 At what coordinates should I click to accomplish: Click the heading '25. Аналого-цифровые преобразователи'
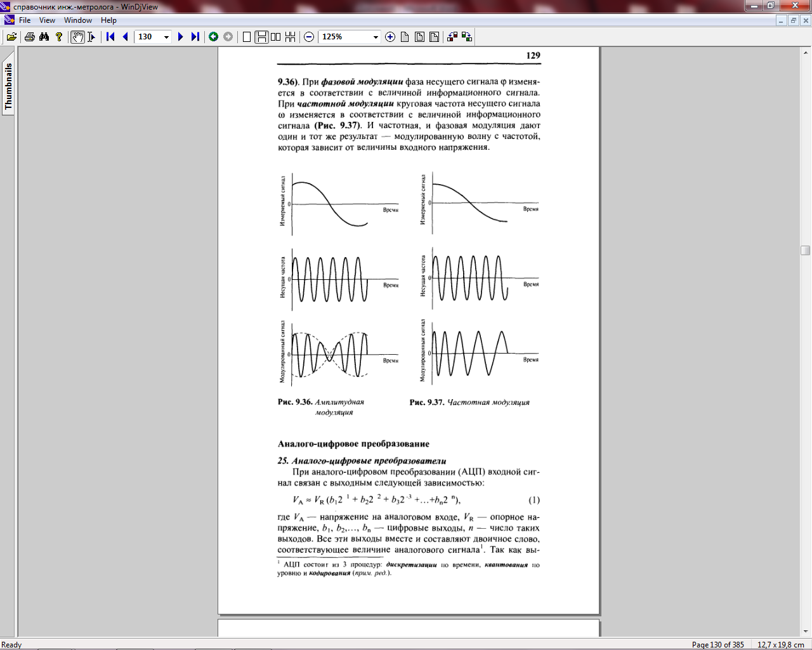tap(362, 461)
